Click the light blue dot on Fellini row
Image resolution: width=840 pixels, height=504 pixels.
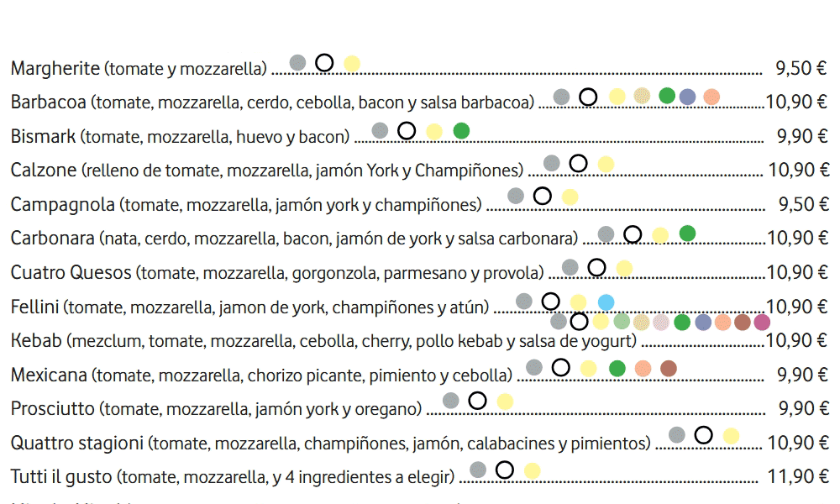click(606, 302)
